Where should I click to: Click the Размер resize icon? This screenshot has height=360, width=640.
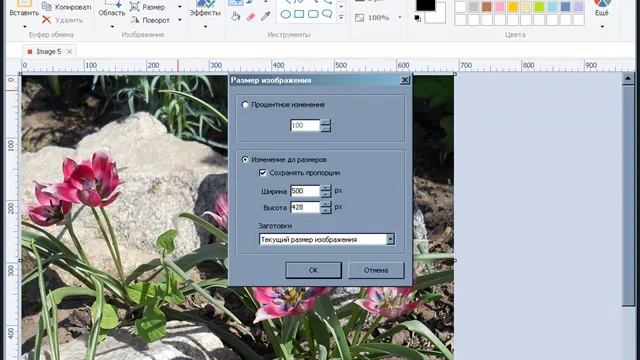click(134, 7)
